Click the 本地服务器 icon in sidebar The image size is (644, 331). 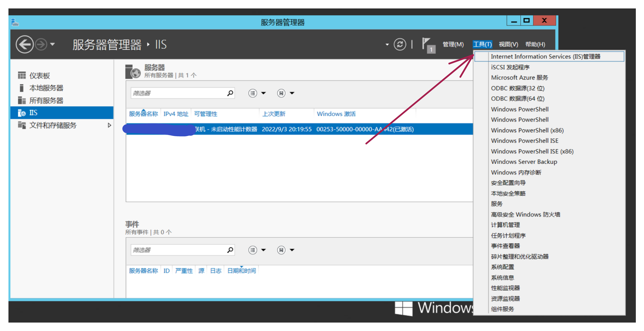tap(22, 88)
